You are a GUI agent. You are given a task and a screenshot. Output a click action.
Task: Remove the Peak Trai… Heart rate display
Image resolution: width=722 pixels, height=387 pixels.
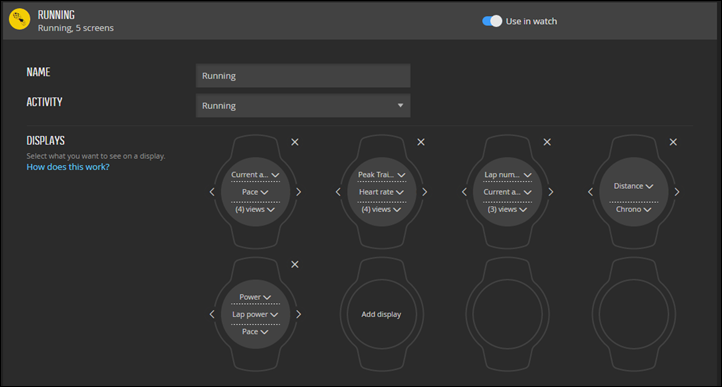(421, 142)
